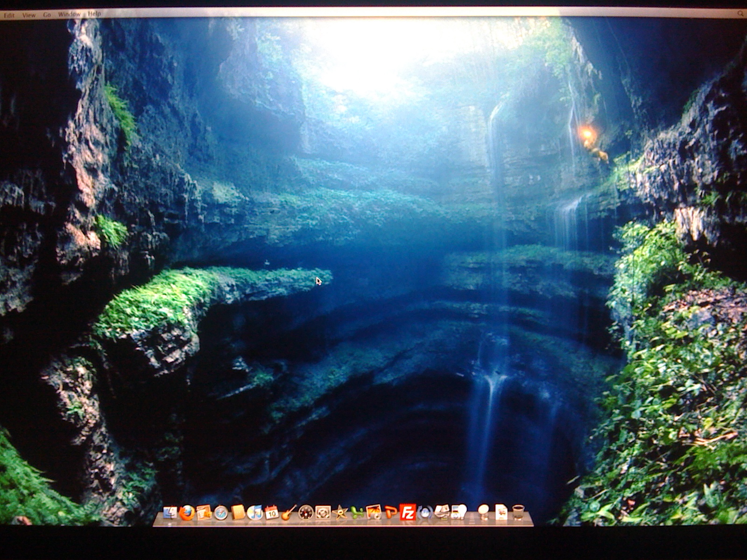Open the Edit menu

[9, 15]
